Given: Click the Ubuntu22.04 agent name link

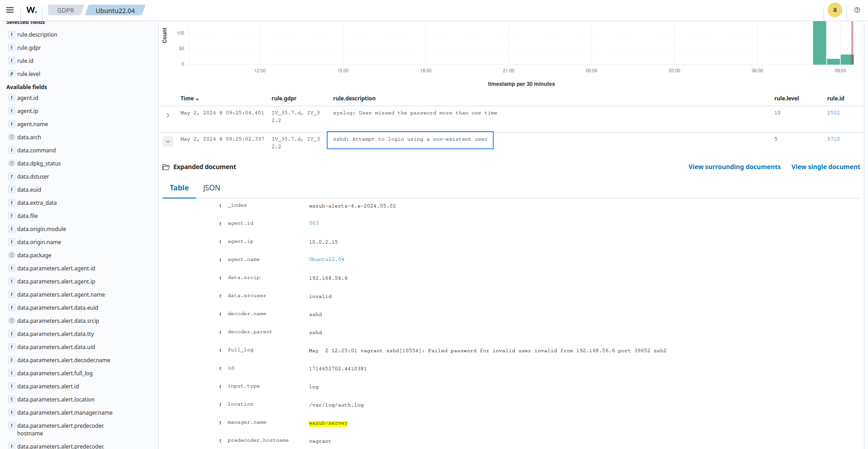Looking at the screenshot, I should (326, 260).
